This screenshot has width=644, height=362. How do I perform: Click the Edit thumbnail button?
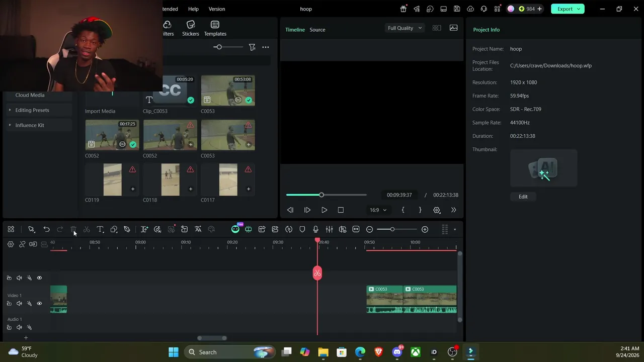click(x=523, y=197)
